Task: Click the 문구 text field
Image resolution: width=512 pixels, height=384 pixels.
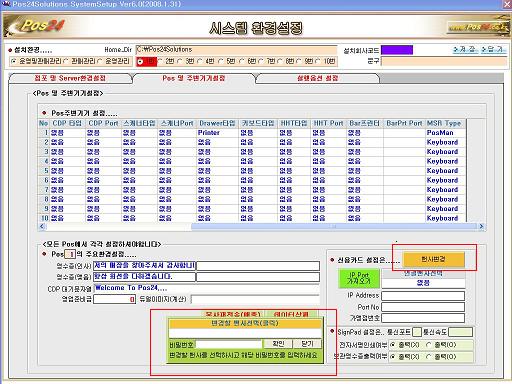Action: [x=444, y=61]
